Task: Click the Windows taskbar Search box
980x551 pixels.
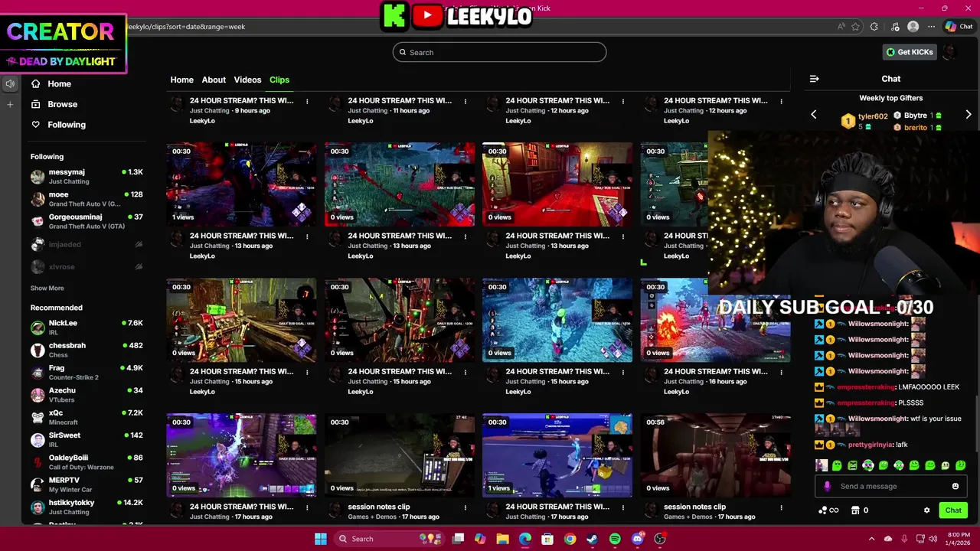Action: click(x=390, y=539)
